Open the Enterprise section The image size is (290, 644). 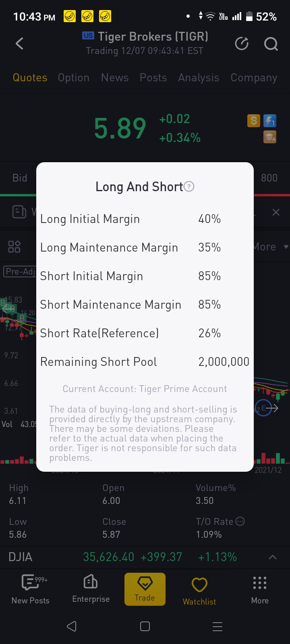(91, 589)
